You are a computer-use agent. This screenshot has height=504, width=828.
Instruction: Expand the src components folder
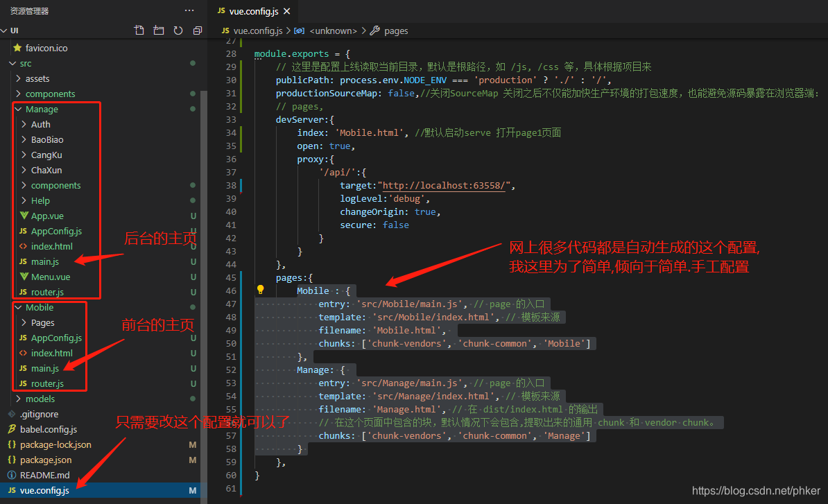50,94
